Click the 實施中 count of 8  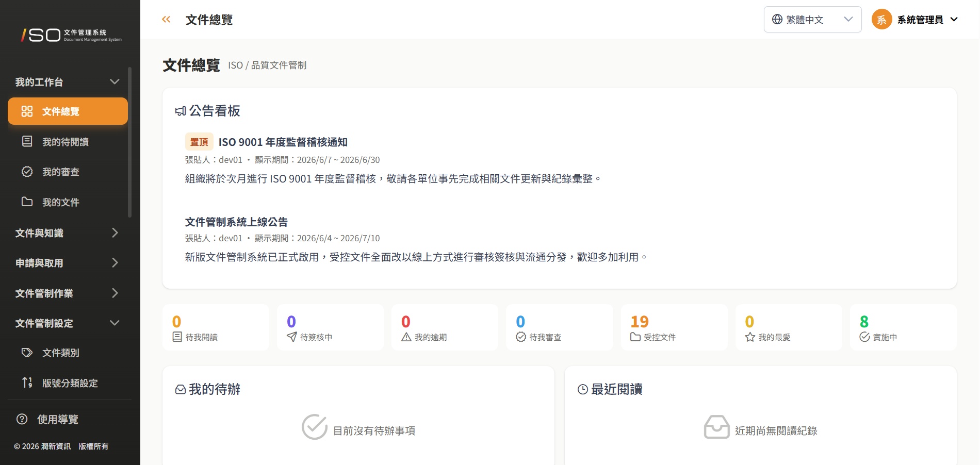[864, 321]
